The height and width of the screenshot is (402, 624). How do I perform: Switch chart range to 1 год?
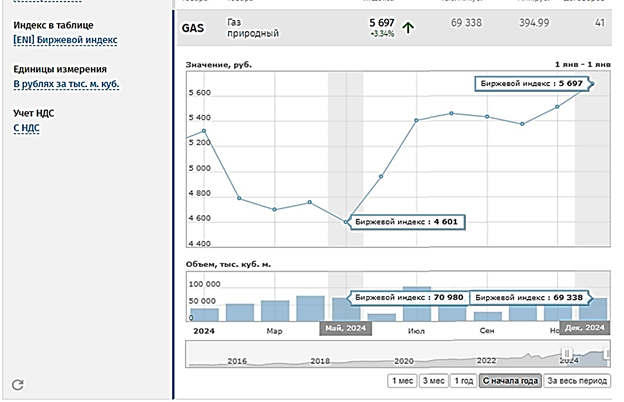point(463,381)
